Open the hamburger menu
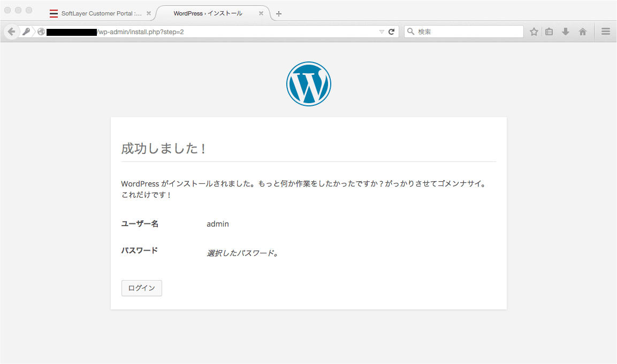This screenshot has height=364, width=617. coord(606,32)
